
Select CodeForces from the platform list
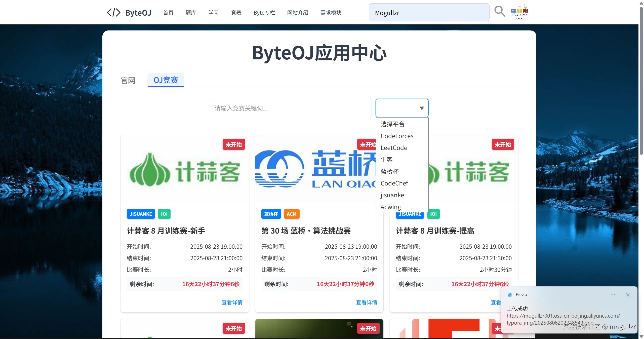[397, 136]
